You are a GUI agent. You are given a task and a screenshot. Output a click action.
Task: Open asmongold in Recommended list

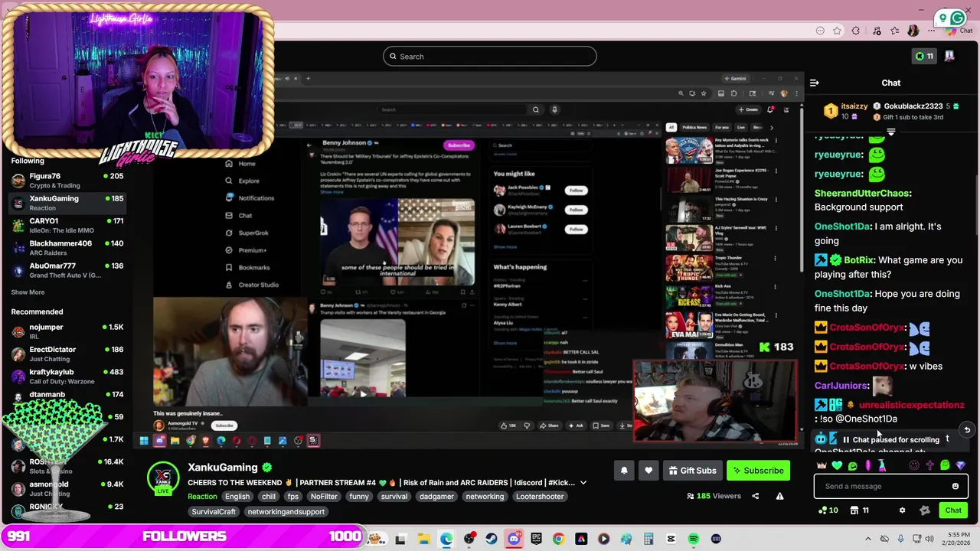click(x=67, y=488)
